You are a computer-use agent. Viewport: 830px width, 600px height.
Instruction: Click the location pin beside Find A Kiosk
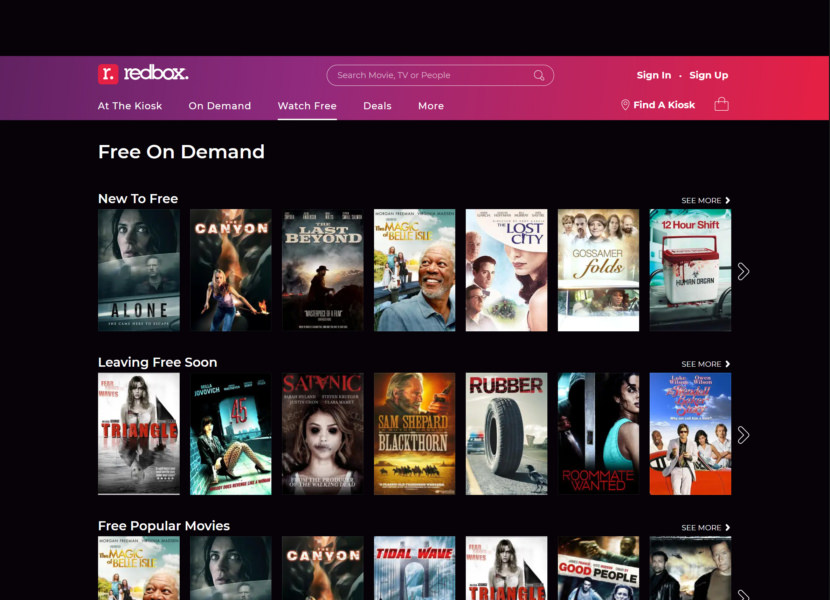[623, 103]
